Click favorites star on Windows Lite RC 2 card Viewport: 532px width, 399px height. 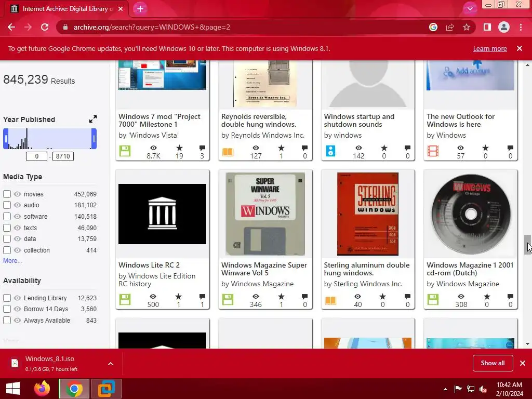(179, 297)
